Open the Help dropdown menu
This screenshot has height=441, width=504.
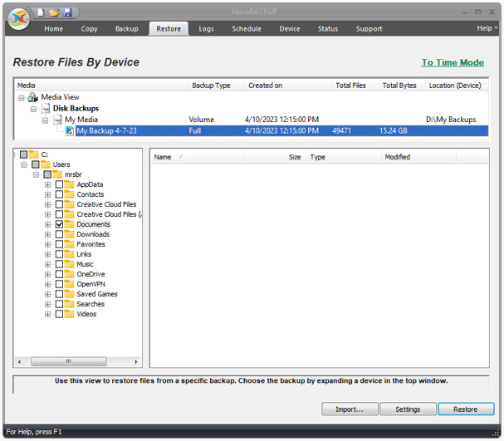(x=487, y=28)
